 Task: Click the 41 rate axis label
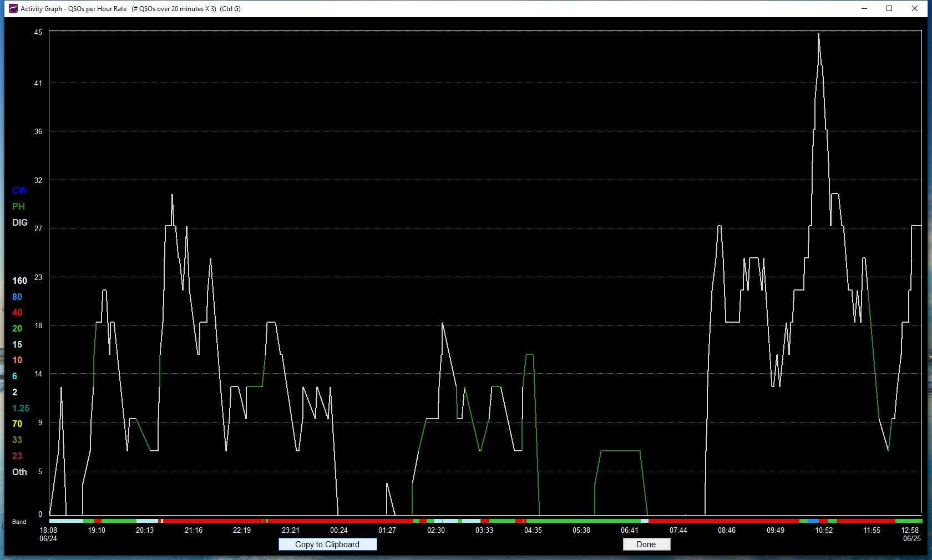point(38,84)
